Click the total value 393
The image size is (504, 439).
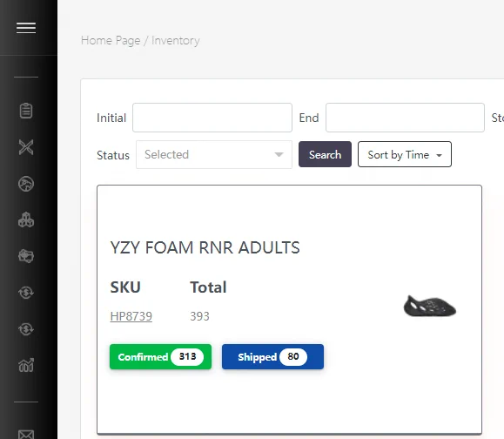click(x=199, y=316)
